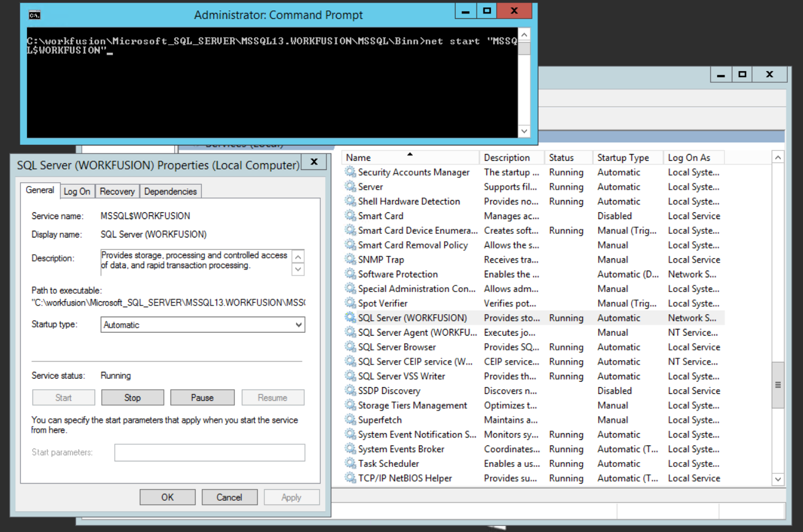Open the Recovery tab
803x532 pixels.
117,191
